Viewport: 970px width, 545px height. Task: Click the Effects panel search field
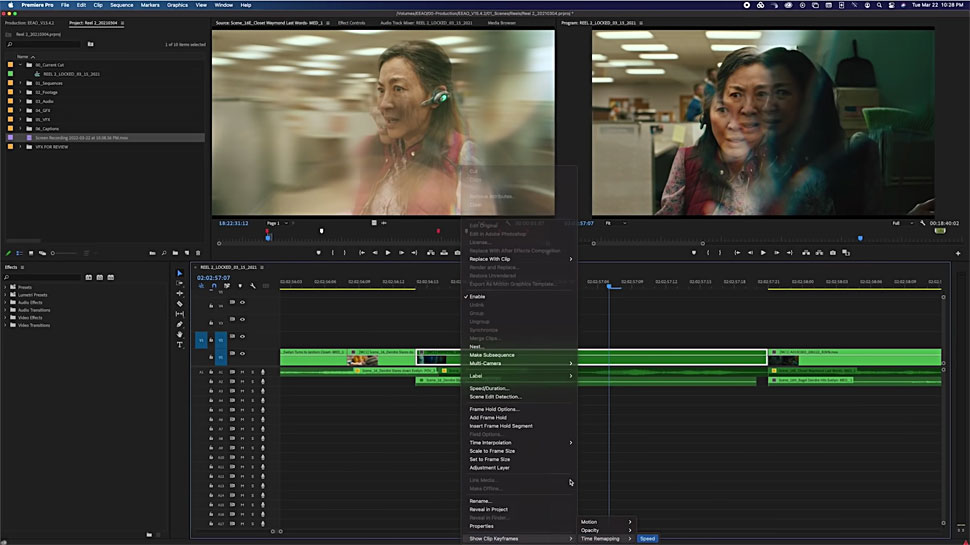point(45,277)
